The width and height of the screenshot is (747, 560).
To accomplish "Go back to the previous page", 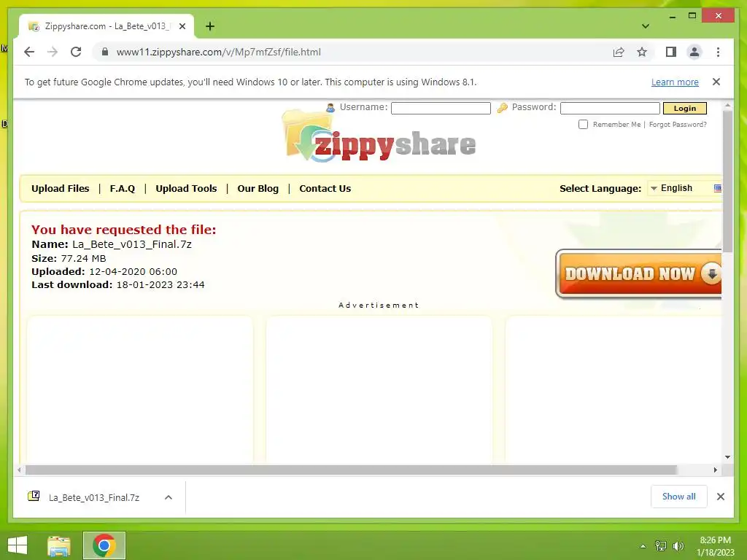I will pyautogui.click(x=29, y=52).
